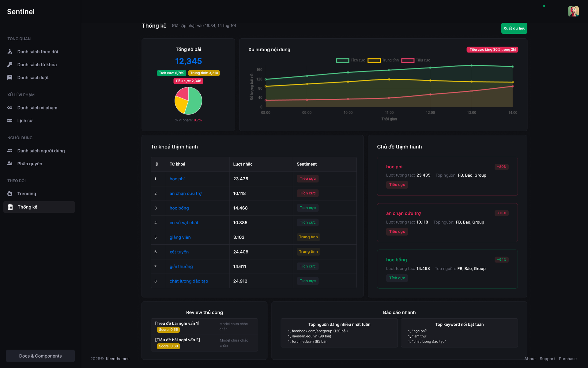Click the users icon for Danh sách người dùng
The width and height of the screenshot is (588, 368).
[x=10, y=151]
